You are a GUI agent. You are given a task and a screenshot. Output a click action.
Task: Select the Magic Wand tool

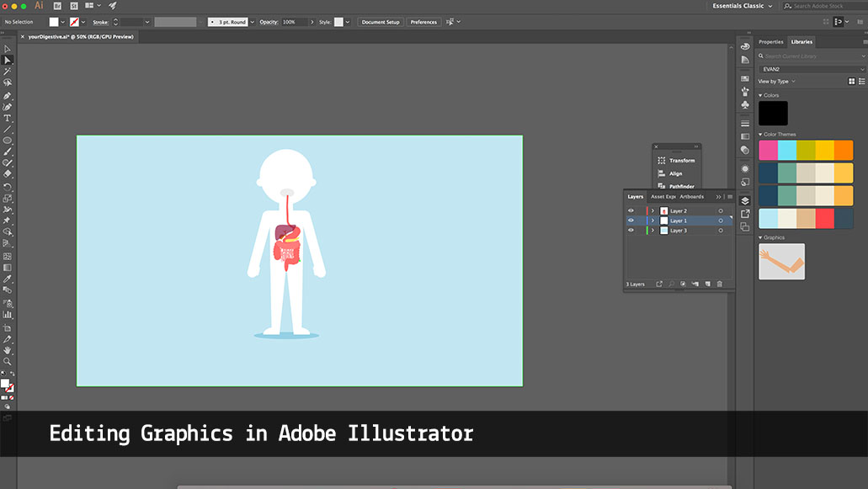(x=8, y=72)
